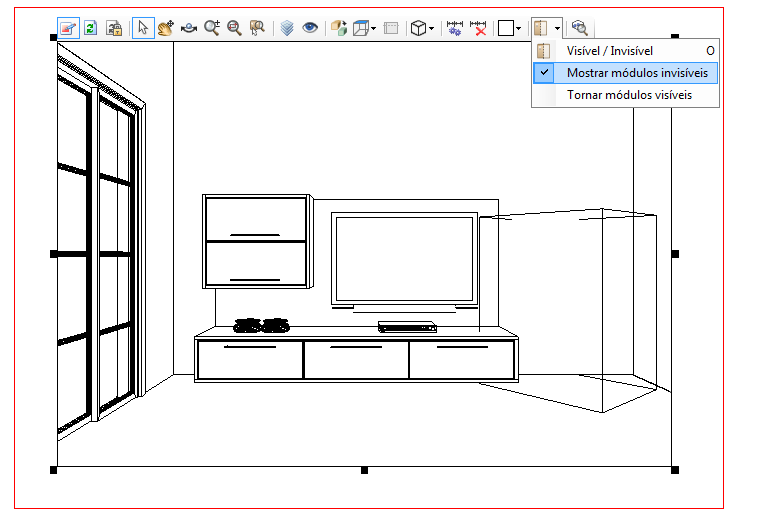Viewport: 764px width, 517px height.
Task: Choose Visível / Invisível menu entry
Action: coord(625,51)
